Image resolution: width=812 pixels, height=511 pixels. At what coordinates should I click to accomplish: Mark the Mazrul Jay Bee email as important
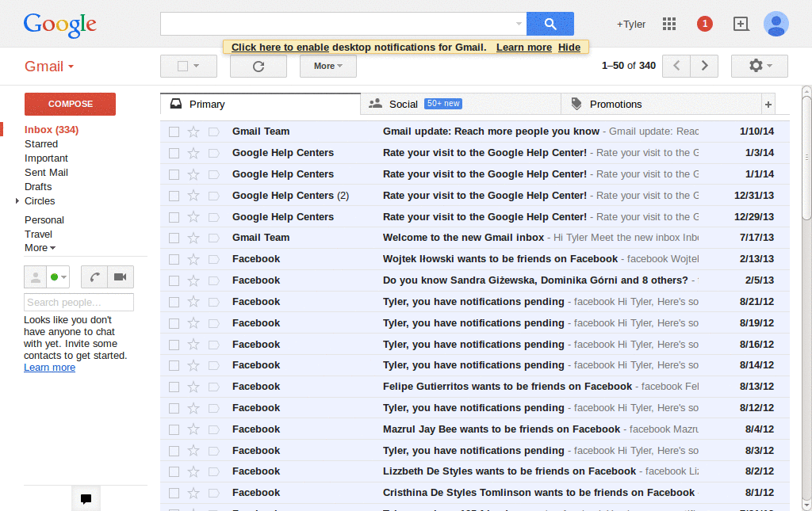[213, 430]
